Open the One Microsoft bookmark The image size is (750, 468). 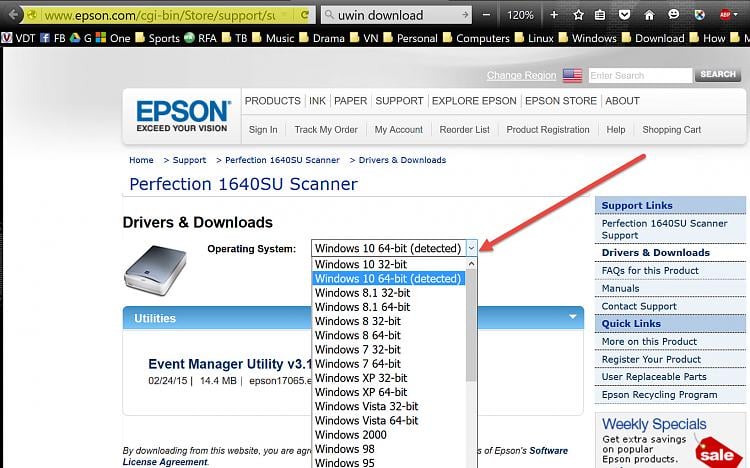[113, 38]
